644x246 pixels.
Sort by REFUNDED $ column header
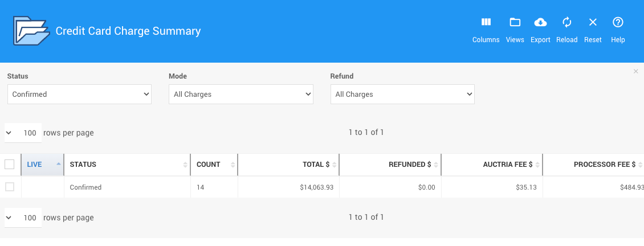tap(410, 165)
